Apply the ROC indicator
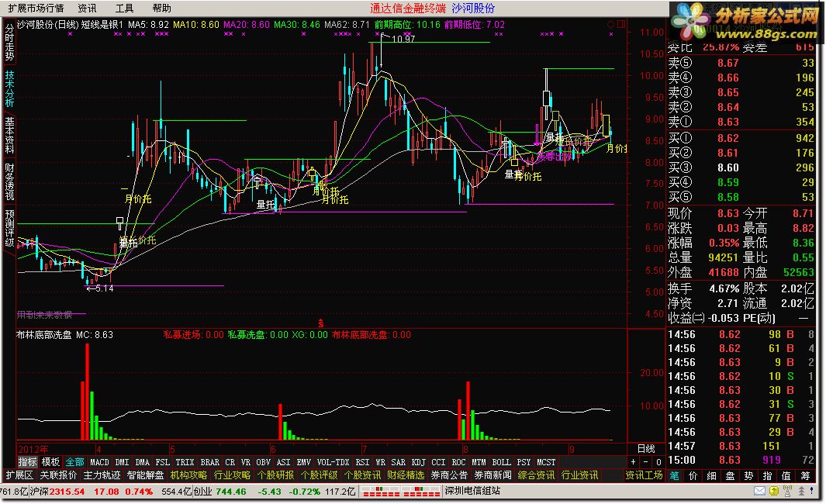826x504 pixels. point(459,462)
